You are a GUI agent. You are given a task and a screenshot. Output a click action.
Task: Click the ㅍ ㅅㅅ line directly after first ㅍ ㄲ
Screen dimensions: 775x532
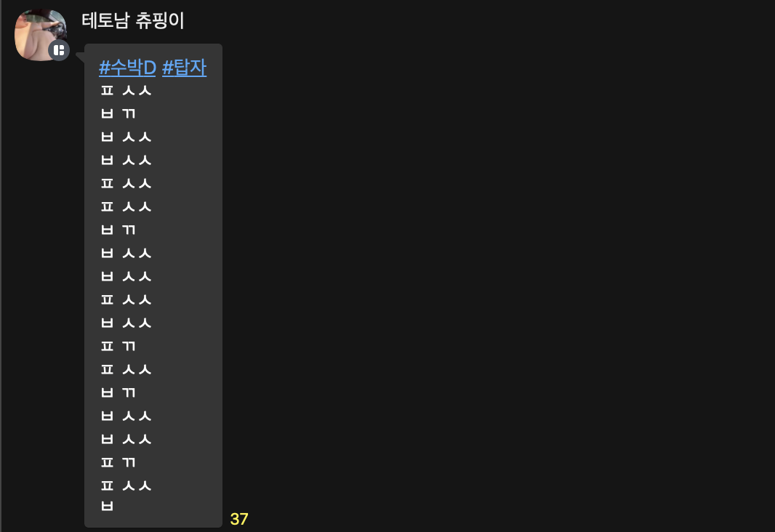click(126, 369)
